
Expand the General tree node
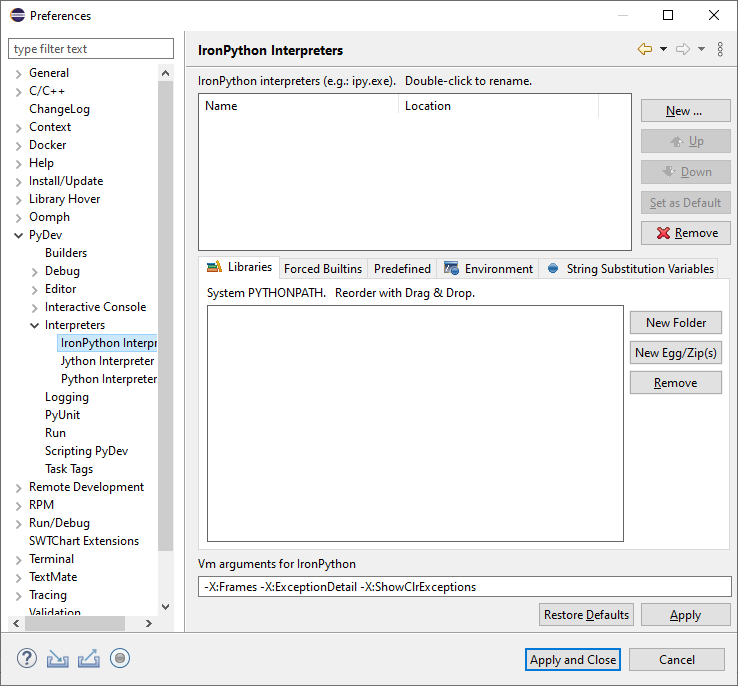click(19, 73)
